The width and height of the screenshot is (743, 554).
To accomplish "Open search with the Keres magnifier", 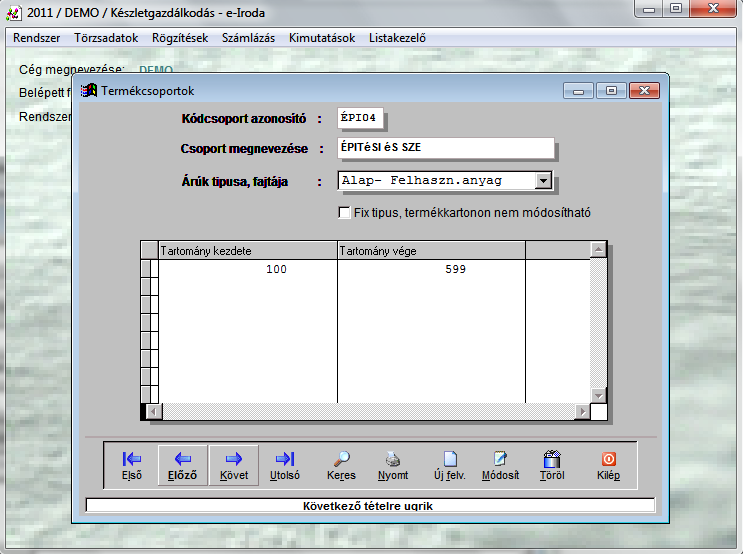I will pyautogui.click(x=342, y=465).
